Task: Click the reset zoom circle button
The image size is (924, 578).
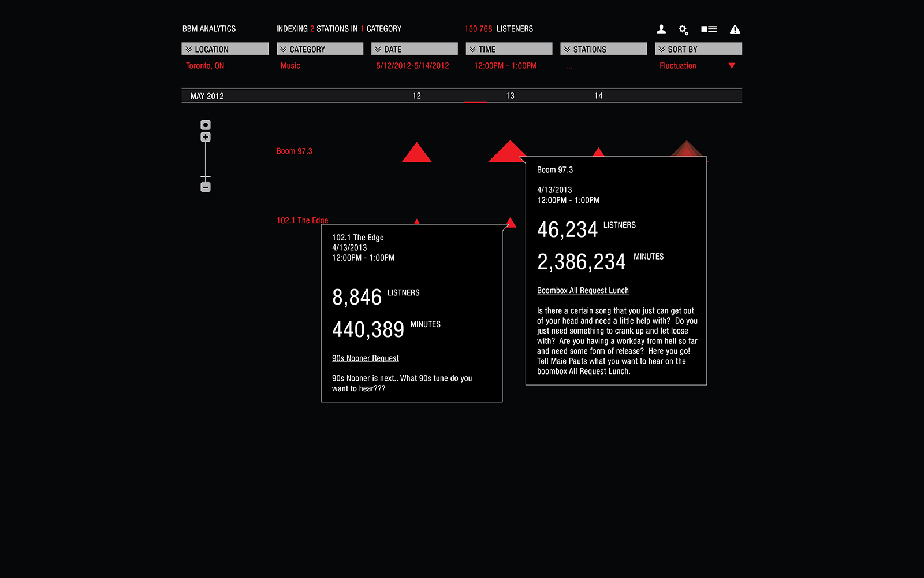Action: (206, 125)
